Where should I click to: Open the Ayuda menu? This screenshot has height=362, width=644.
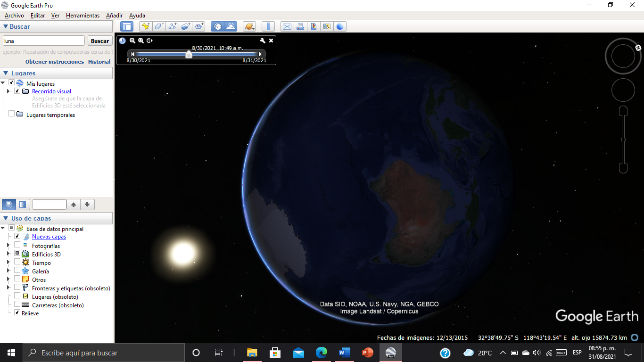pyautogui.click(x=137, y=16)
